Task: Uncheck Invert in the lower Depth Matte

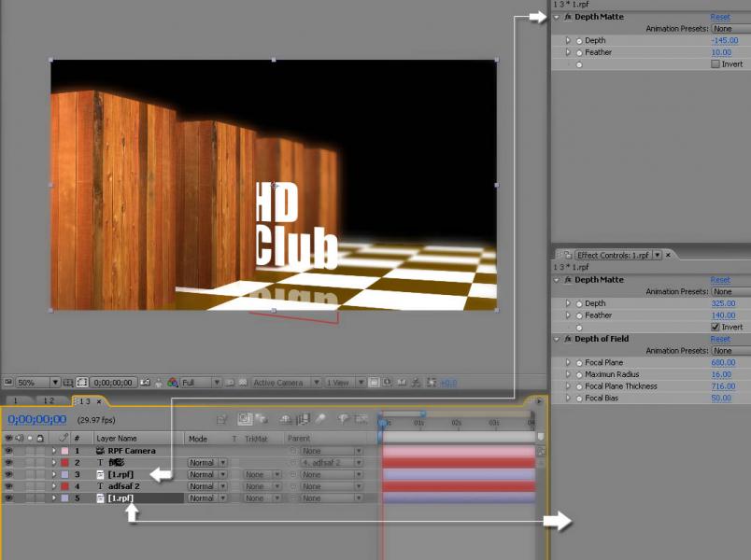Action: click(x=716, y=328)
